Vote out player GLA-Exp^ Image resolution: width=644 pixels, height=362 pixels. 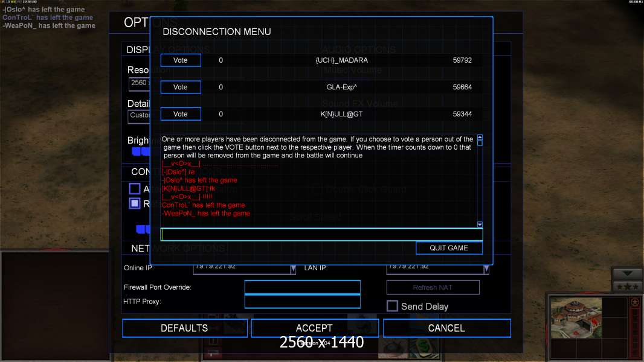pyautogui.click(x=181, y=87)
